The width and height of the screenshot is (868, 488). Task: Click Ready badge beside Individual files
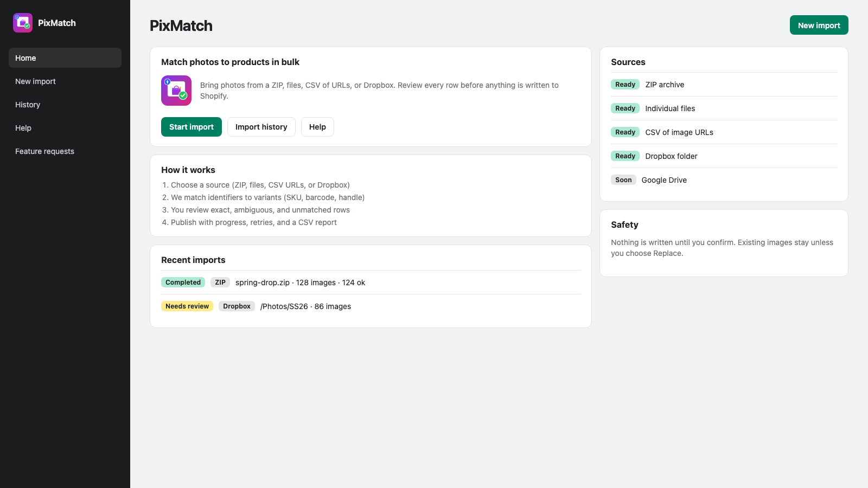(625, 108)
